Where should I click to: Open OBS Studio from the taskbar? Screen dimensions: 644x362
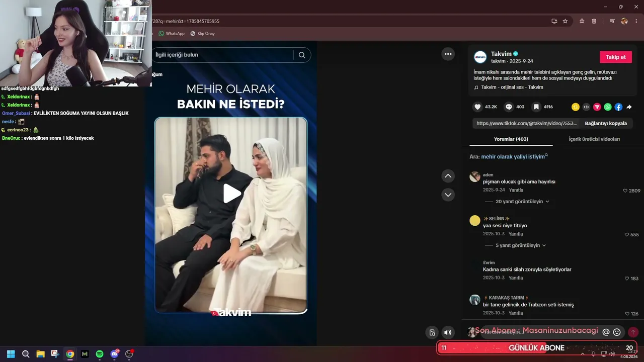tap(129, 354)
